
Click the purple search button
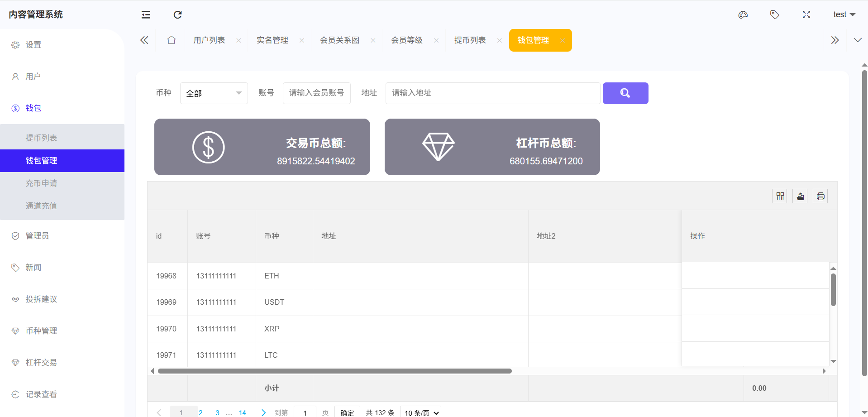click(x=625, y=93)
